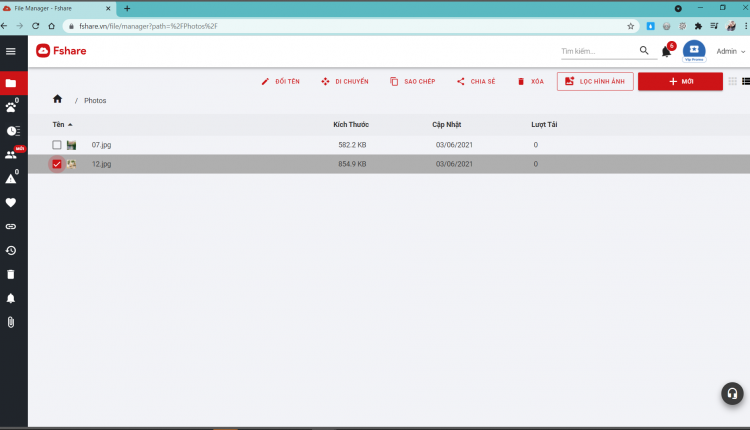The height and width of the screenshot is (430, 750).
Task: Open a new browser tab
Action: pos(127,9)
